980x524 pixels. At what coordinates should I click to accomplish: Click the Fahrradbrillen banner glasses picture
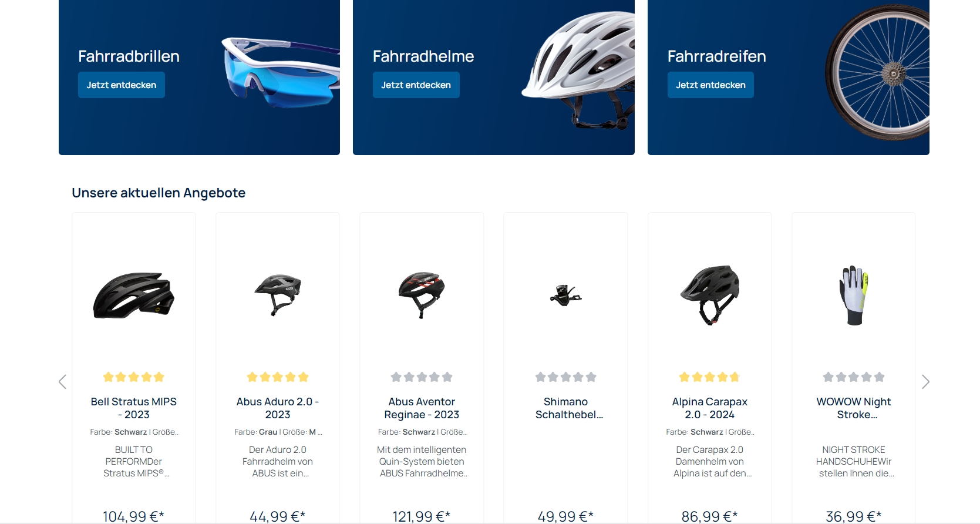coord(281,72)
